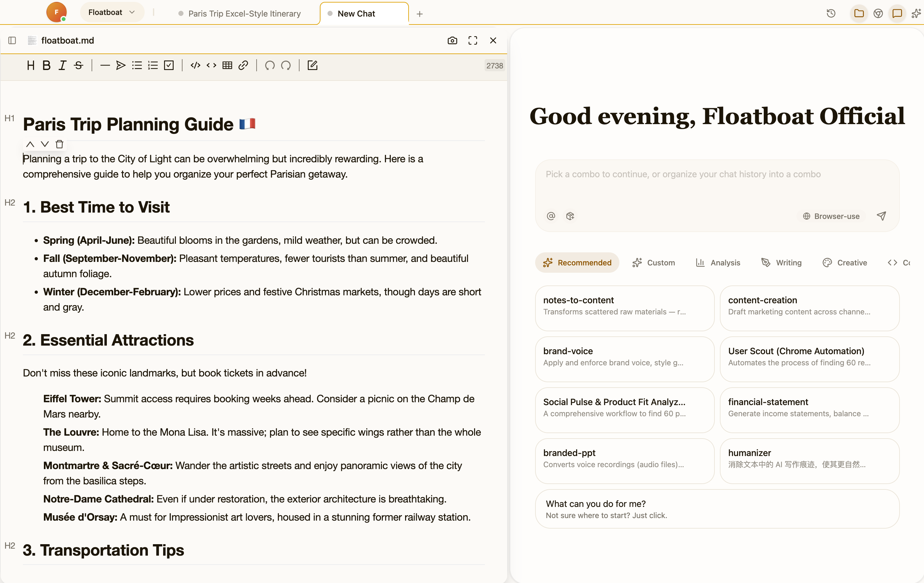924x583 pixels.
Task: Toggle italic formatting in editor toolbar
Action: point(62,65)
